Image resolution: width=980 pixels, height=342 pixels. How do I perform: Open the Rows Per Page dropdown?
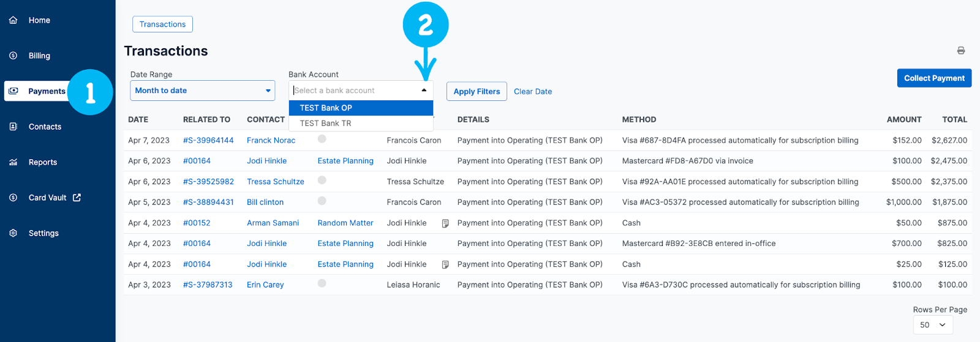(933, 325)
